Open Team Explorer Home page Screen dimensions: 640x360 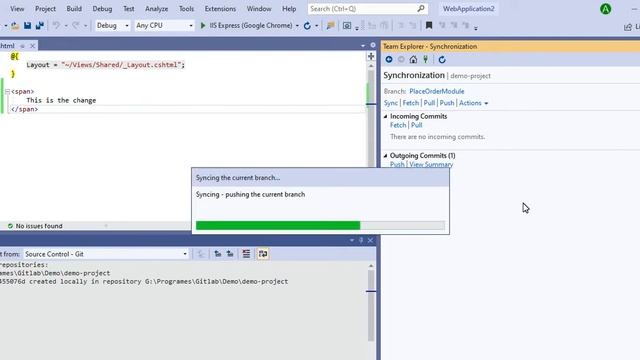pyautogui.click(x=413, y=60)
